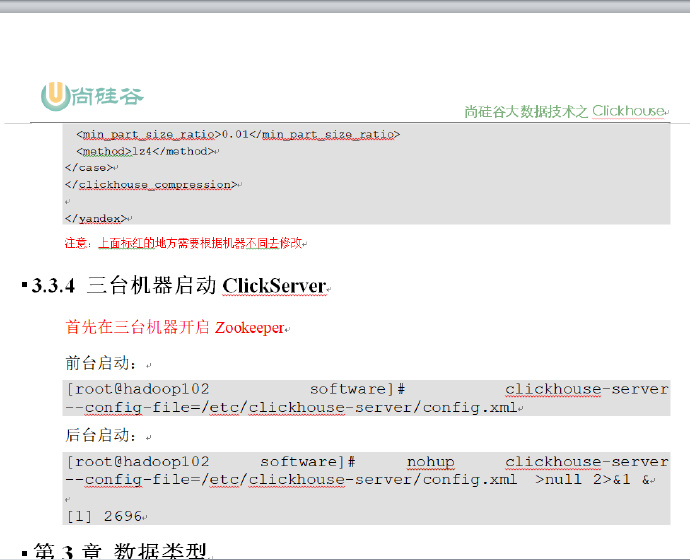Click --config-file path line under 前台启动
The width and height of the screenshot is (690, 560).
coord(291,407)
